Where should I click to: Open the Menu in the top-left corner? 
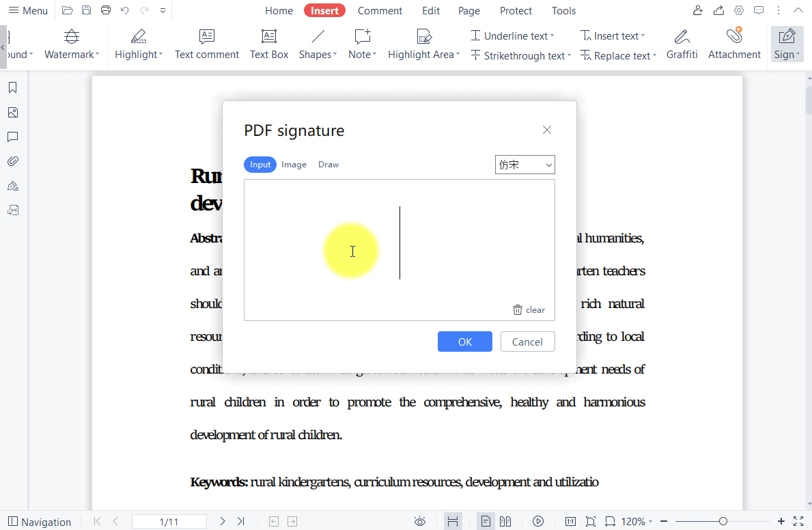tap(28, 10)
